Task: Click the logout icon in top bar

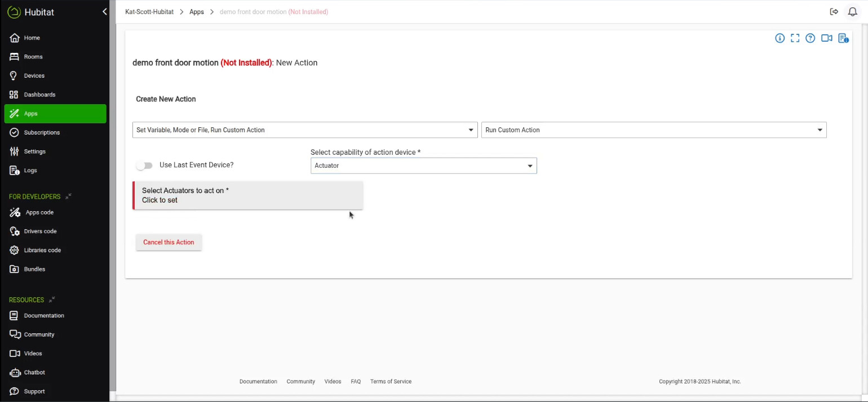Action: pos(834,12)
